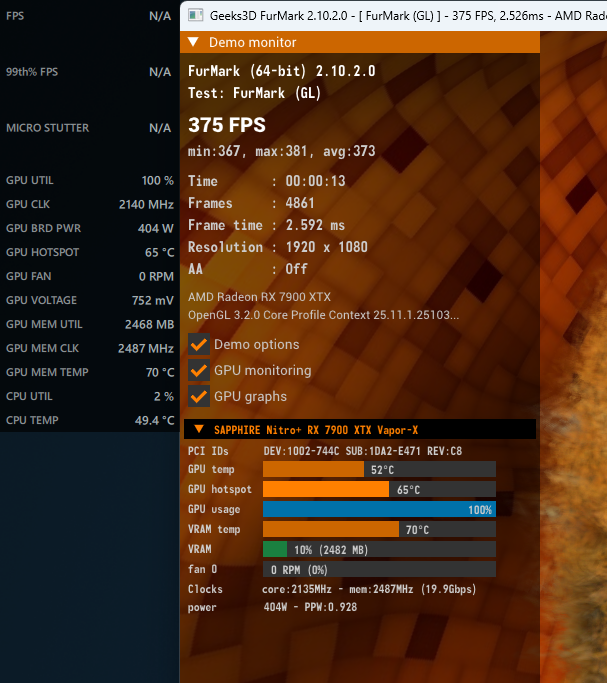Uncheck the GPU monitoring checkbox
This screenshot has width=607, height=683.
(x=199, y=370)
